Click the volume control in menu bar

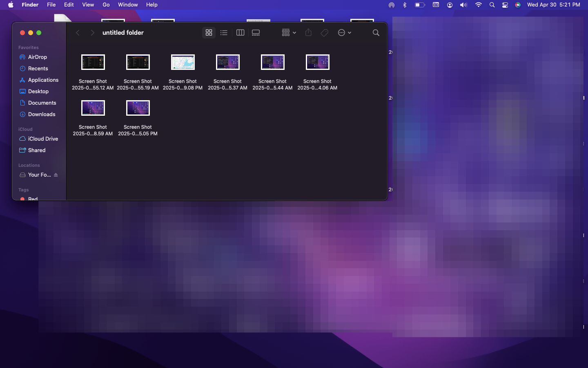tap(463, 5)
